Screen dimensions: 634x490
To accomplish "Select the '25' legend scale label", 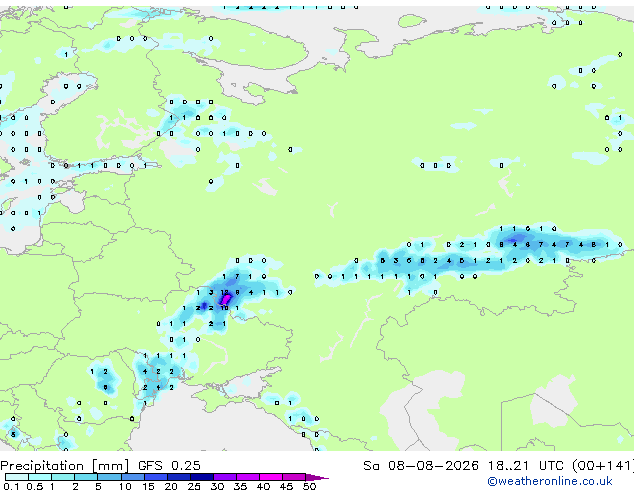I will (x=194, y=486).
